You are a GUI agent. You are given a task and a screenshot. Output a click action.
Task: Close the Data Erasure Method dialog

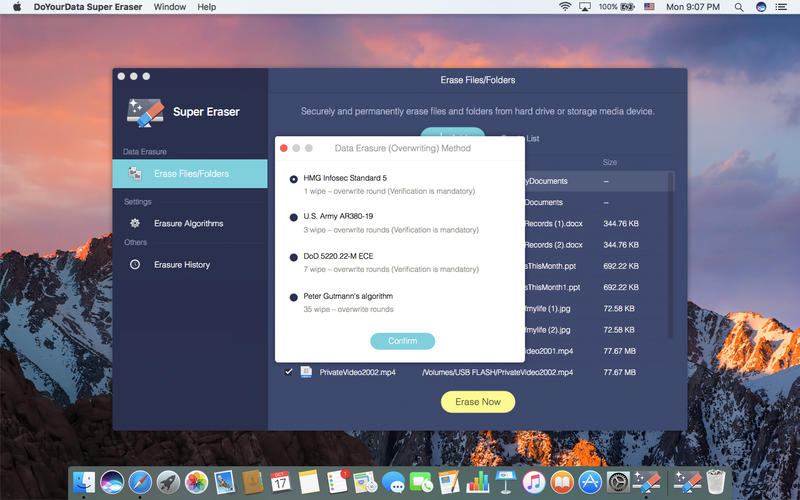click(x=284, y=148)
